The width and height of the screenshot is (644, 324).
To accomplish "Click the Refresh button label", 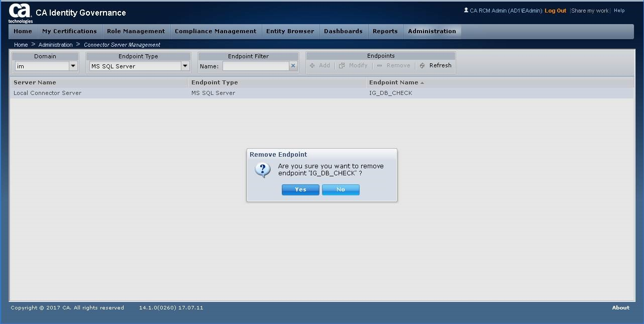I will 441,66.
